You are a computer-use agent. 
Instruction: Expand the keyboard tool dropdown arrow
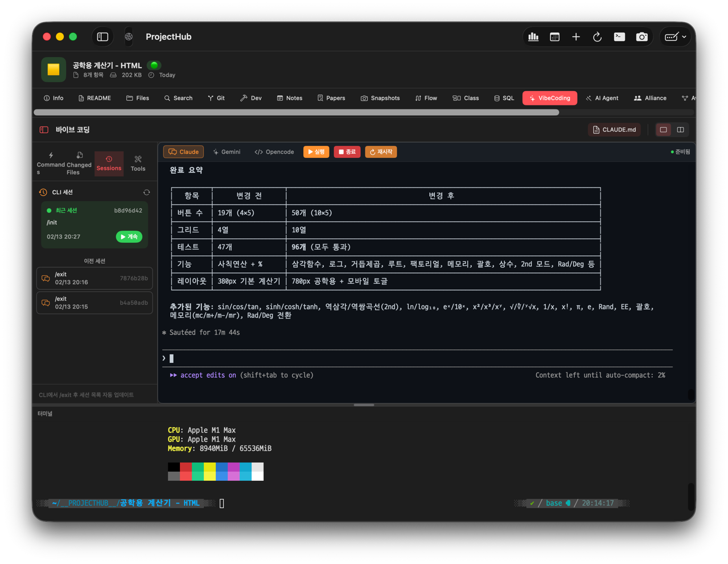tap(684, 37)
